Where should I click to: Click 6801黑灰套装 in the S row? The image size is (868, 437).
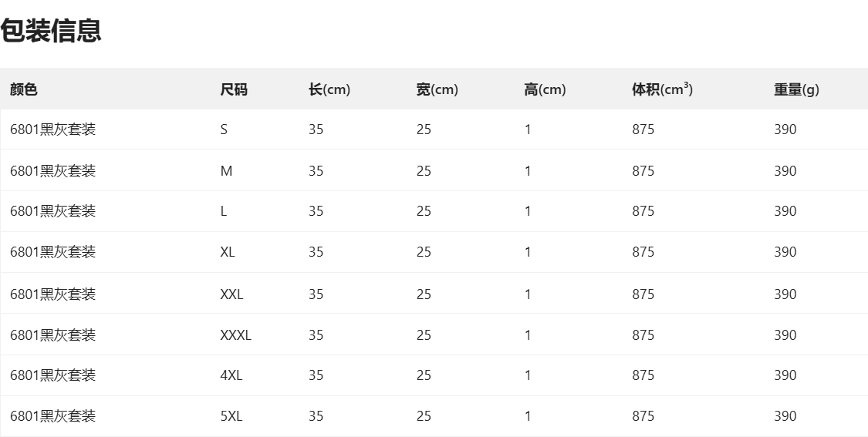(52, 129)
